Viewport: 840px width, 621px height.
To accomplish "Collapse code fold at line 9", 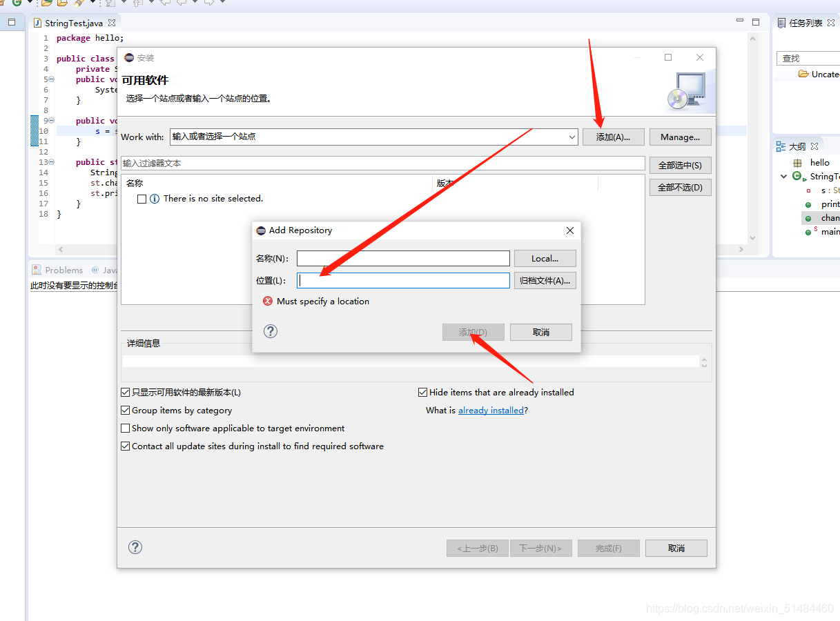I will coord(51,121).
